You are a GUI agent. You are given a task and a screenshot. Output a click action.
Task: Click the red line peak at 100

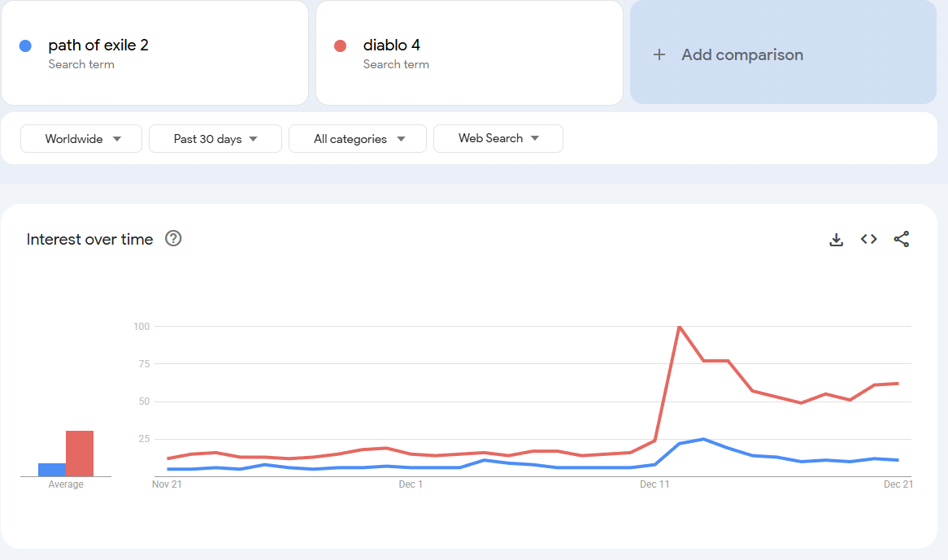(680, 327)
